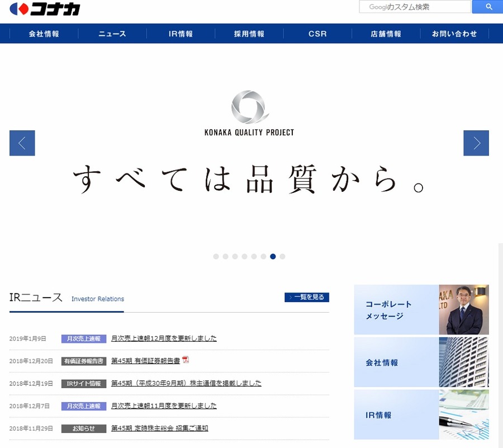Viewport: 503px width, 448px height.
Task: Click the date 2018年11月29日
Action: click(x=31, y=428)
